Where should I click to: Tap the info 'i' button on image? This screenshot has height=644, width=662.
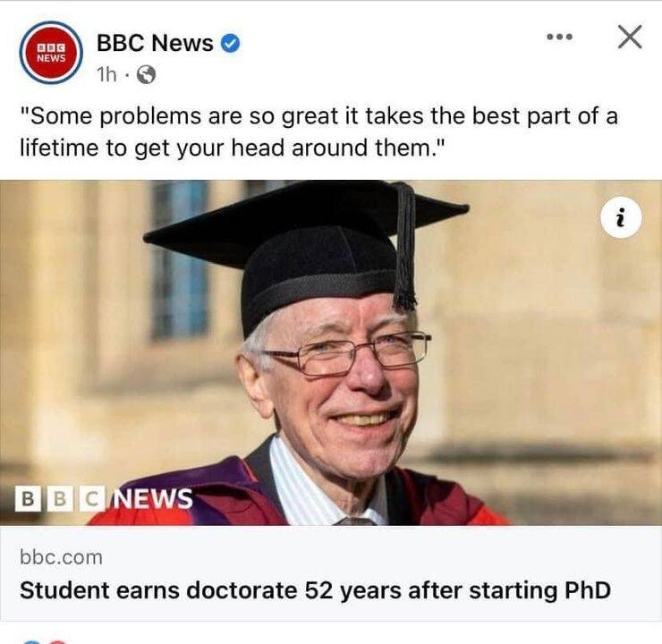click(x=621, y=217)
